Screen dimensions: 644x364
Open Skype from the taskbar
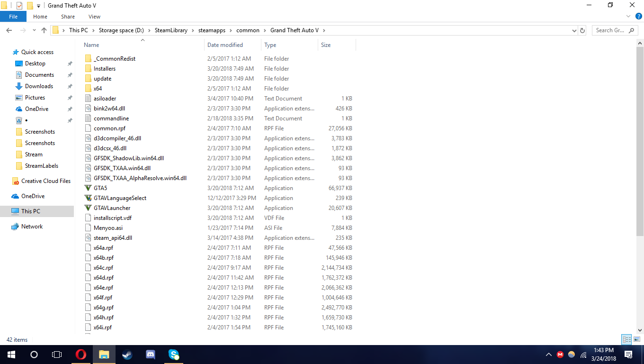click(174, 354)
